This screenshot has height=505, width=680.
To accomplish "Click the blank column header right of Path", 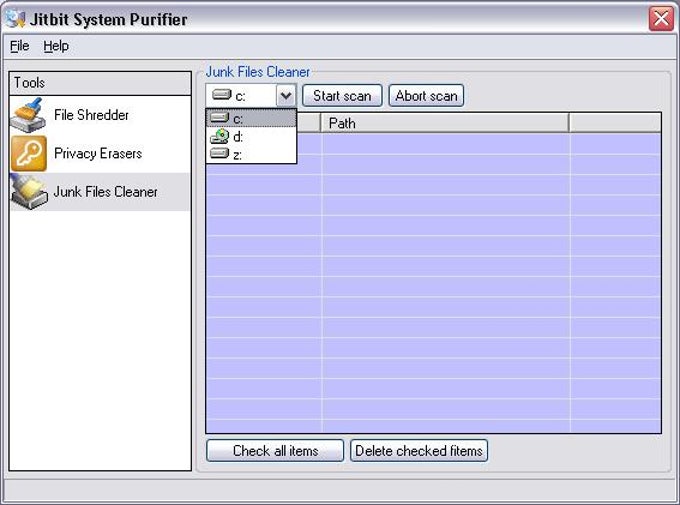I will pyautogui.click(x=615, y=123).
